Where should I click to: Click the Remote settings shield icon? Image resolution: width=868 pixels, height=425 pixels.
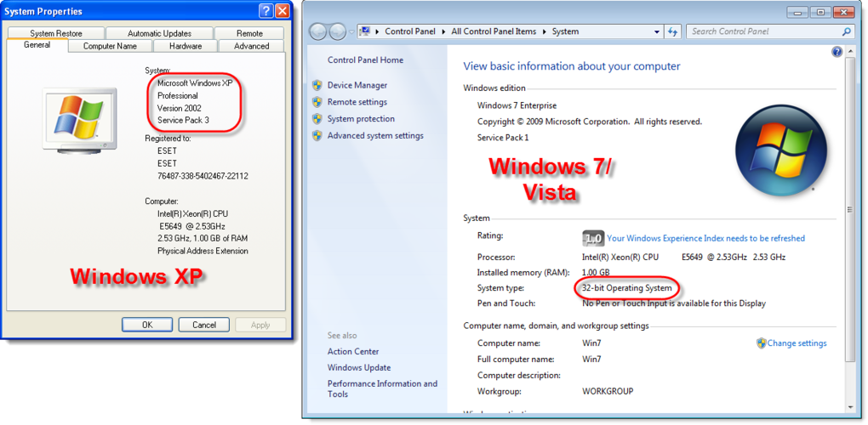317,102
